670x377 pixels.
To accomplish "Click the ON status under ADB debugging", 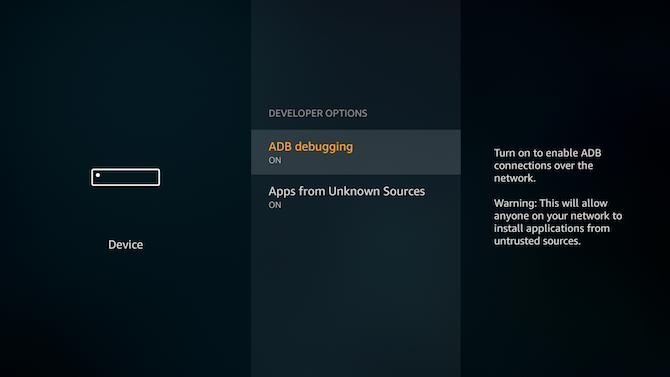I will pos(275,160).
